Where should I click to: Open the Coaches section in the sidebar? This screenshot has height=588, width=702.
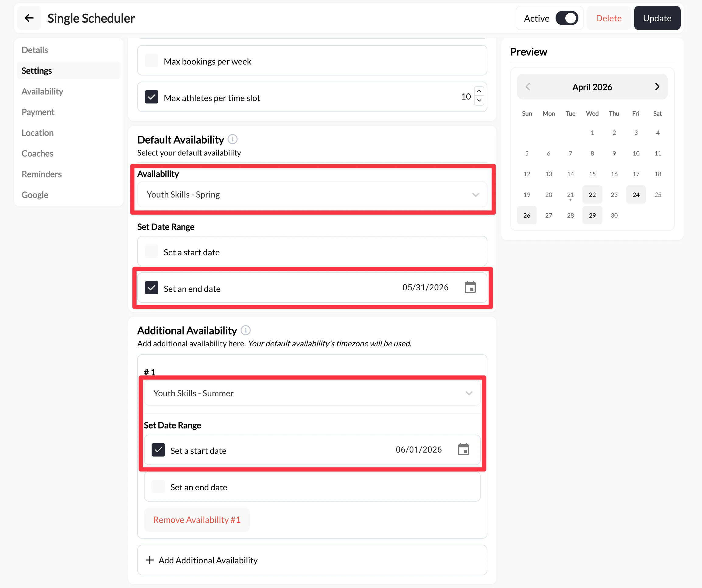37,153
